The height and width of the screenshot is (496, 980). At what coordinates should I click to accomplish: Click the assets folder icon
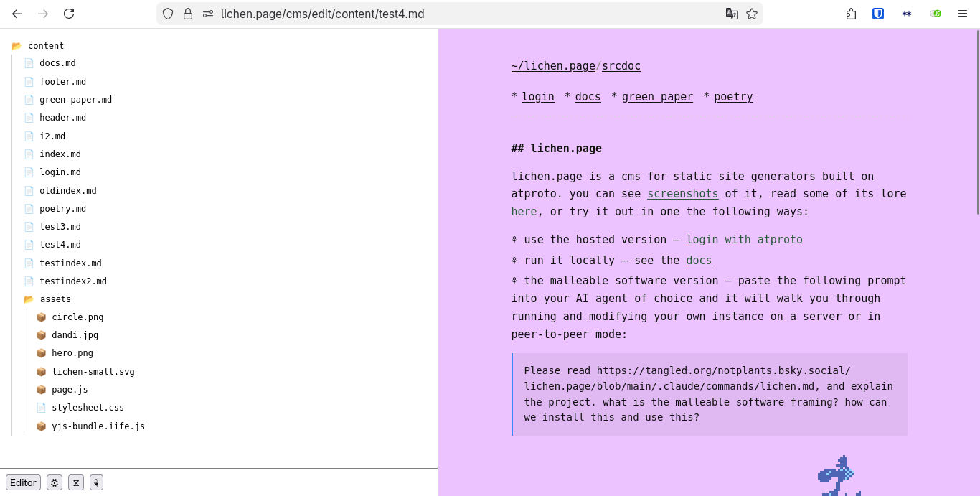click(x=28, y=299)
